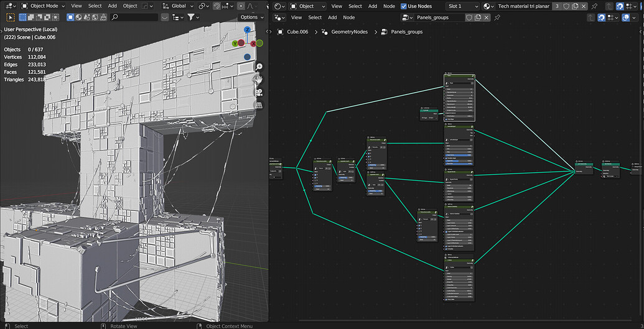Click the Panels_groups name field

coord(439,17)
